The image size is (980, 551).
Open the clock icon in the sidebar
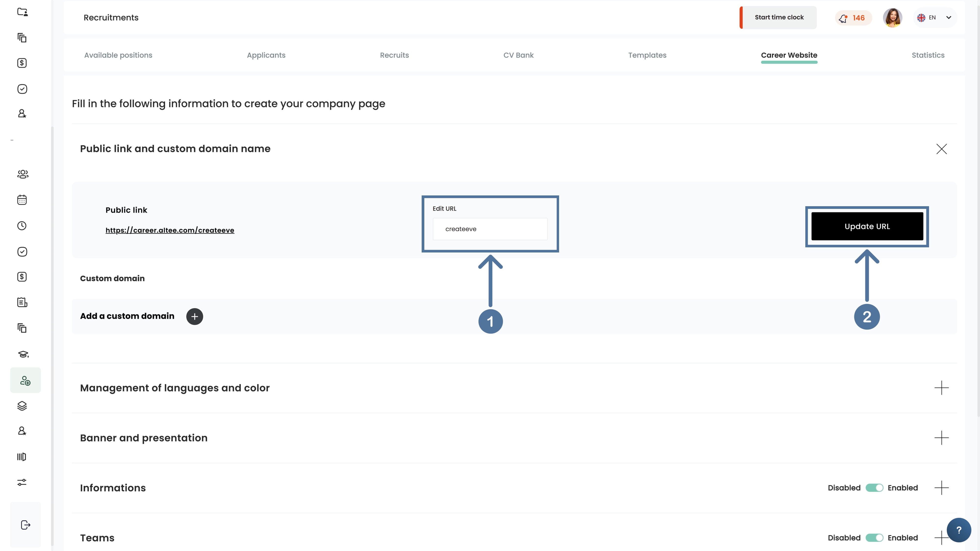coord(22,226)
